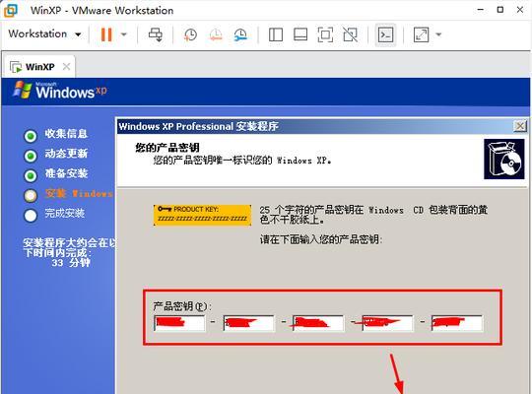Click the Windows XP logo
This screenshot has height=394, width=532.
pyautogui.click(x=60, y=91)
